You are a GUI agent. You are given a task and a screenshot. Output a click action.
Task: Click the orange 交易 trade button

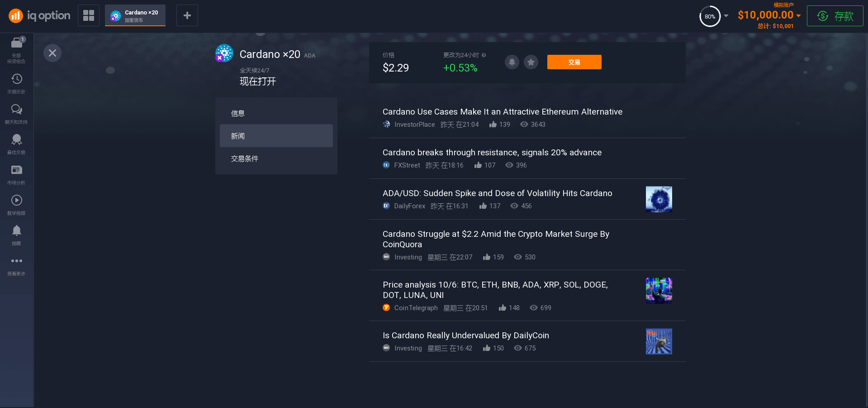574,62
